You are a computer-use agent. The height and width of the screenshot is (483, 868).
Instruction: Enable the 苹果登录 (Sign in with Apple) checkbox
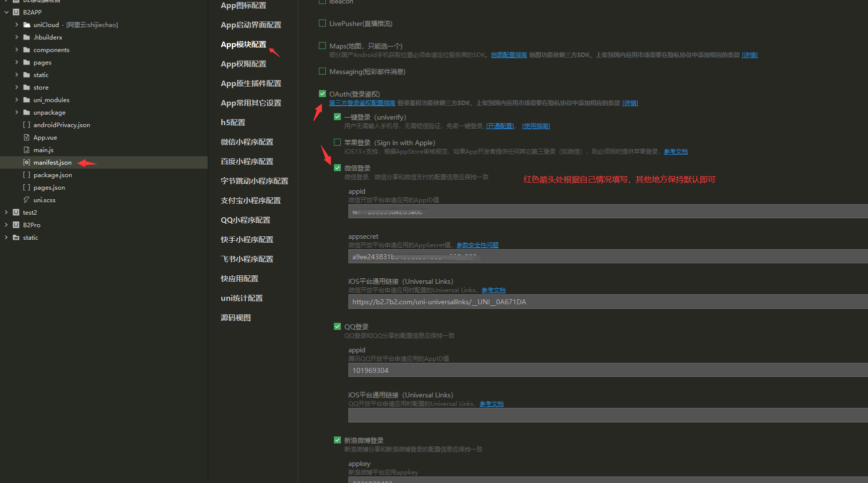tap(337, 143)
